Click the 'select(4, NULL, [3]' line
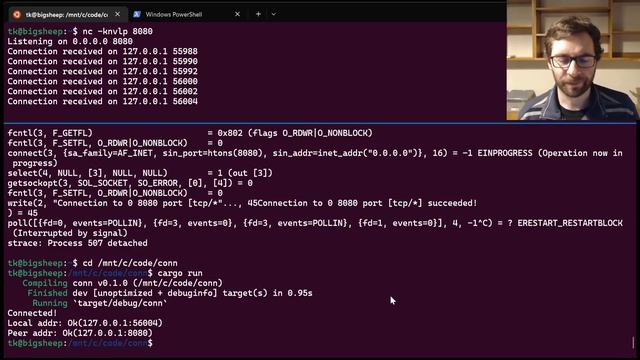 140,173
